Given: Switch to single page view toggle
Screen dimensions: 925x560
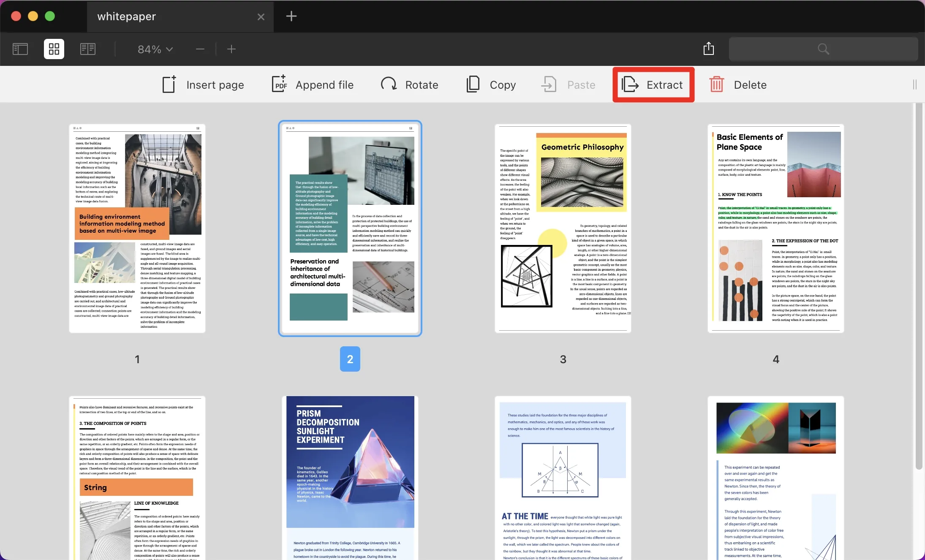Looking at the screenshot, I should (20, 48).
